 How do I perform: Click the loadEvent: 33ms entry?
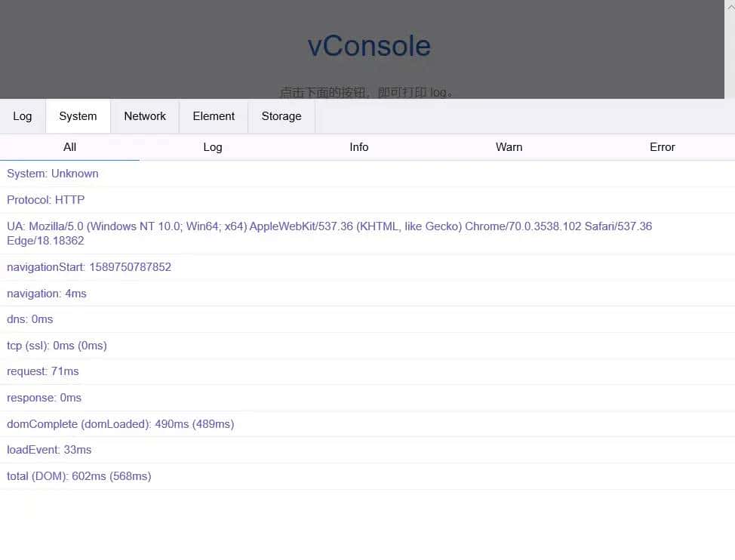(x=49, y=450)
